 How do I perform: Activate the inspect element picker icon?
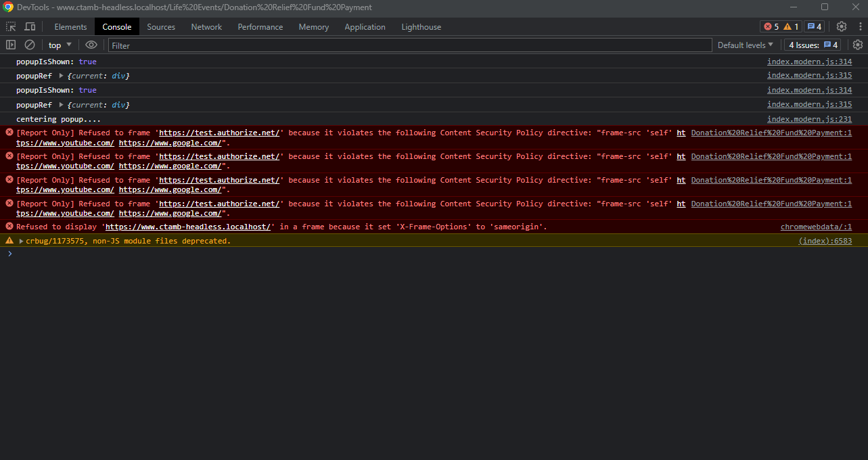11,26
